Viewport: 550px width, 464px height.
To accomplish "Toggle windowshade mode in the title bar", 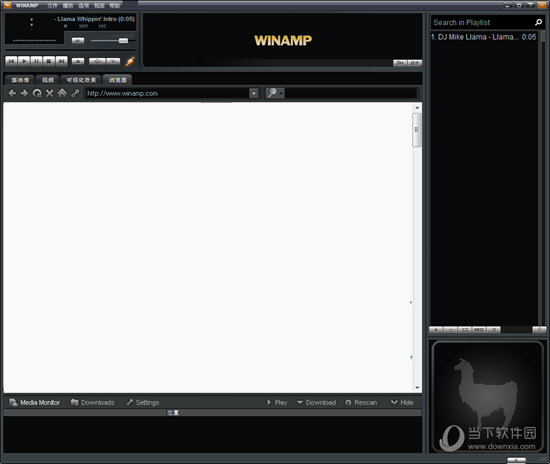I will (x=531, y=5).
